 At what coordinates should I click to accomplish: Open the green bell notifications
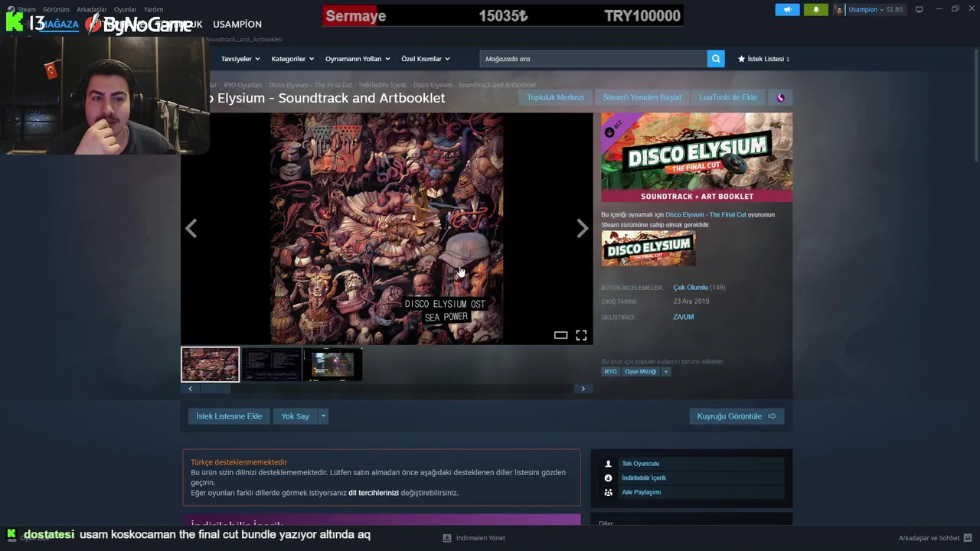coord(815,9)
